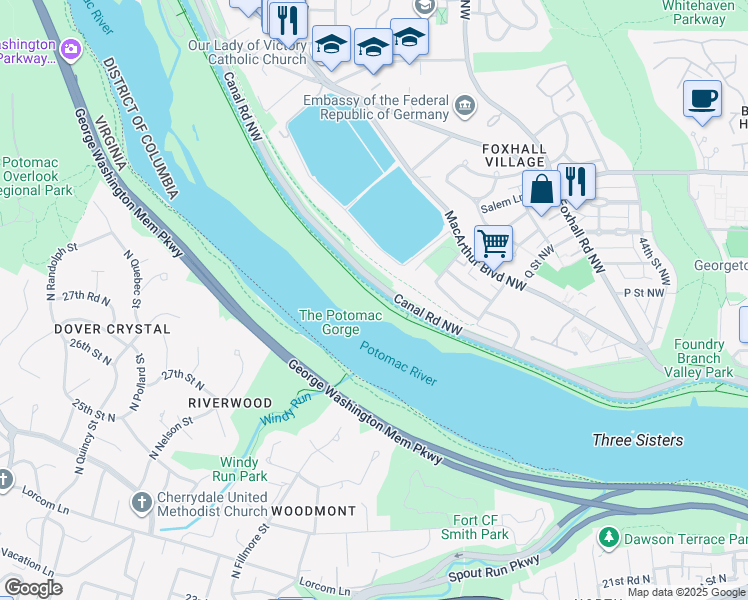Open the restaurant marker near Foxhall Rd
Viewport: 748px width, 600px height.
pyautogui.click(x=576, y=182)
